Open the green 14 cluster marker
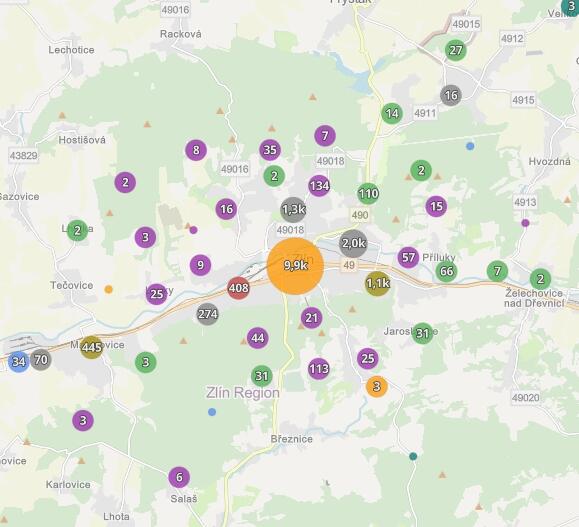 click(x=392, y=113)
